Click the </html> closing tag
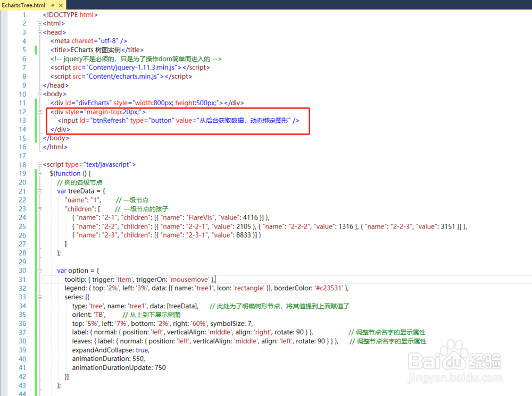The height and width of the screenshot is (396, 532). tap(55, 147)
